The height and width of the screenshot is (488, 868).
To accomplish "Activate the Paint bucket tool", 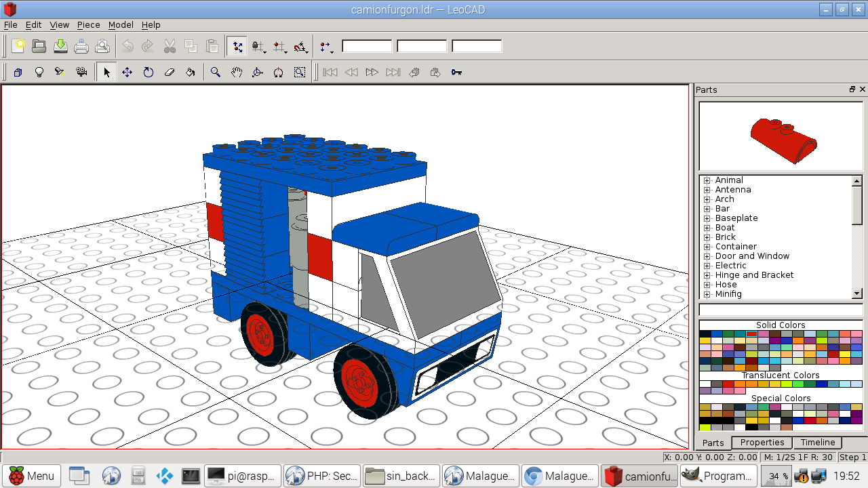I will [191, 72].
